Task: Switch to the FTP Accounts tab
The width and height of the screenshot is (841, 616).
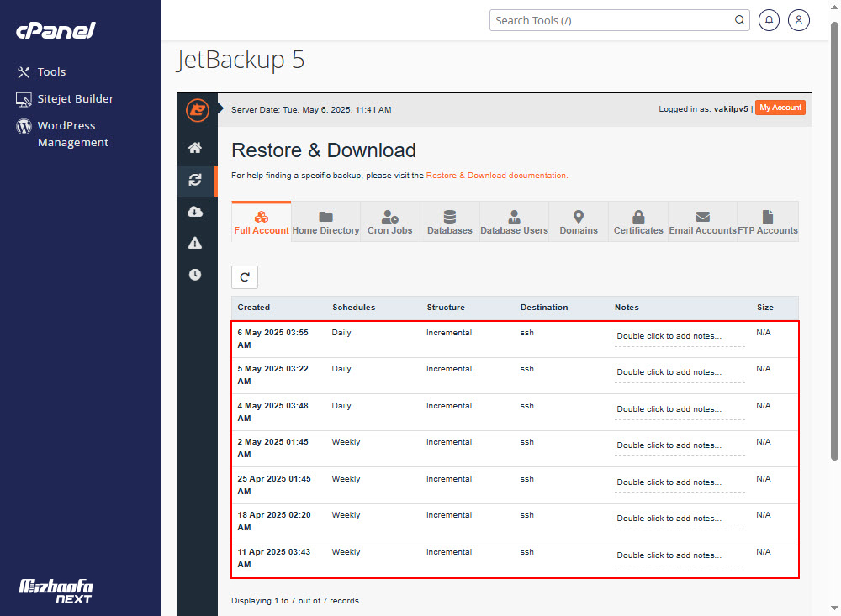Action: coord(768,222)
